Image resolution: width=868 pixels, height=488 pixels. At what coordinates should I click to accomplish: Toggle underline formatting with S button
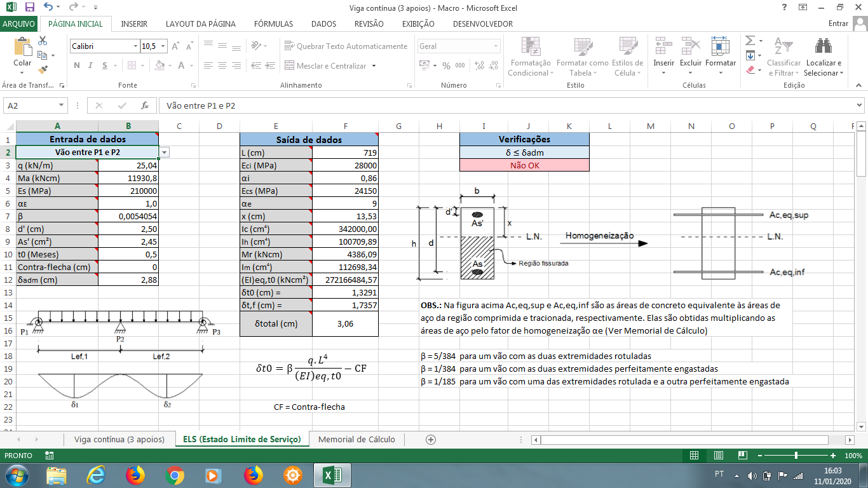(105, 65)
